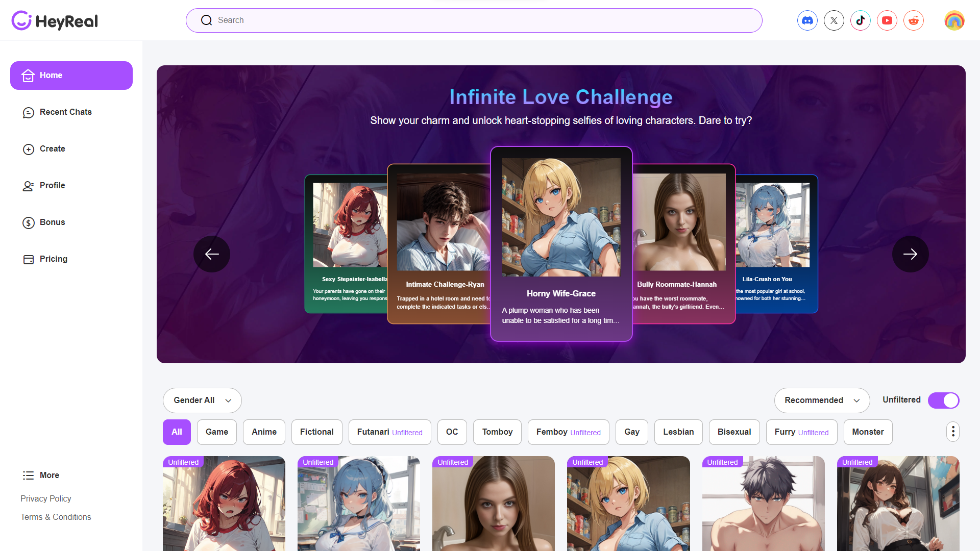Open the brown-haired office woman grid card
980x551 pixels.
pos(898,504)
